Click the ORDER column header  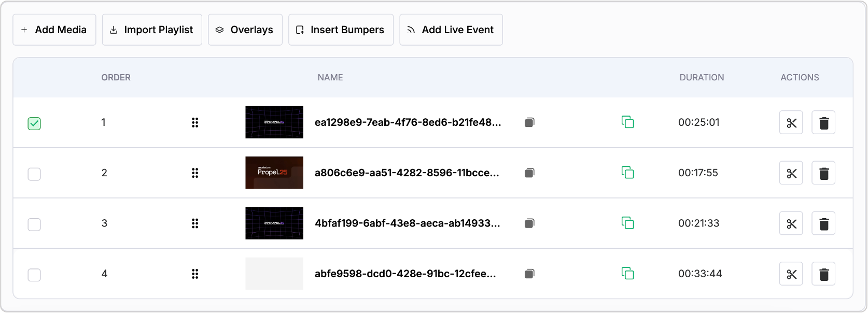(x=116, y=77)
